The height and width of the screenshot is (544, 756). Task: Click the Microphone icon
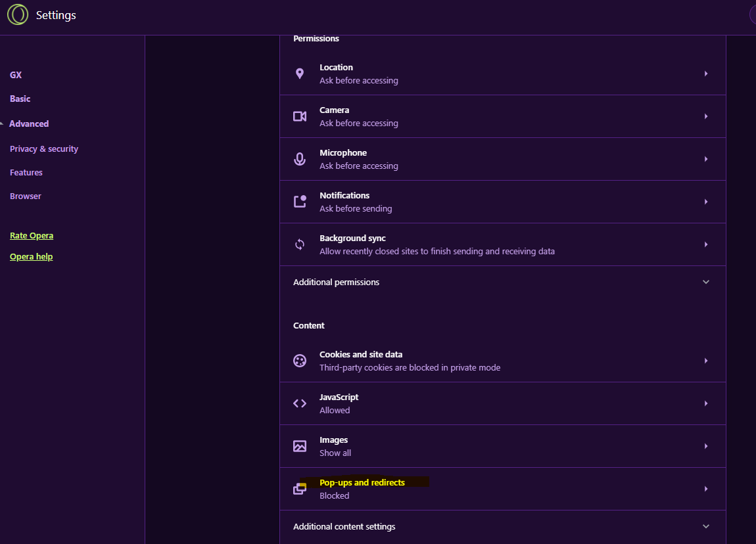pos(300,159)
